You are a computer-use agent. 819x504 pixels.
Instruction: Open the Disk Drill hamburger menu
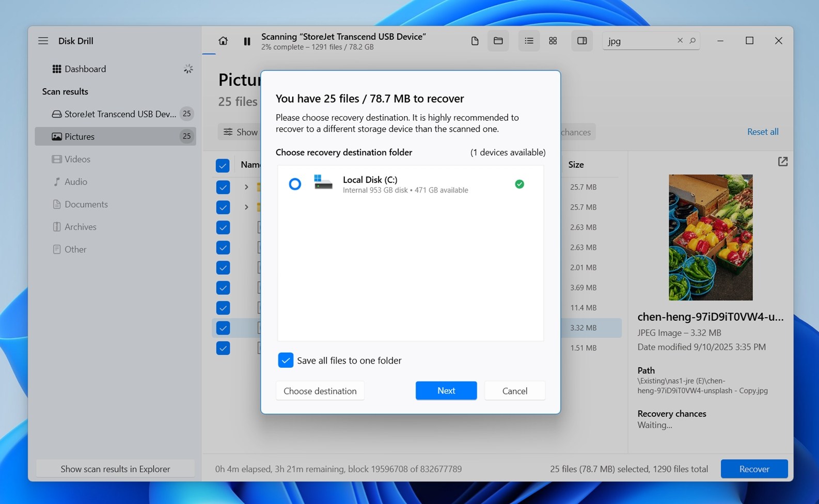43,41
